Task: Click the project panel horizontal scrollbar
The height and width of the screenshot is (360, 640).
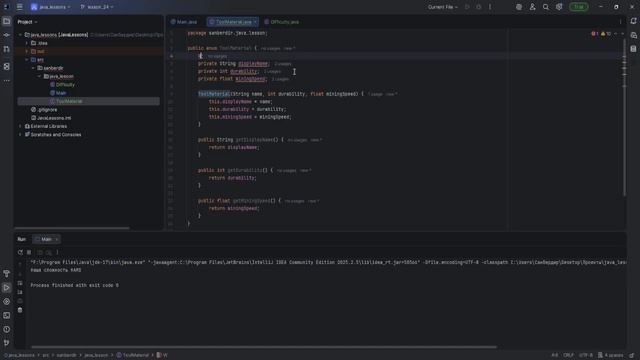Action: (72, 228)
